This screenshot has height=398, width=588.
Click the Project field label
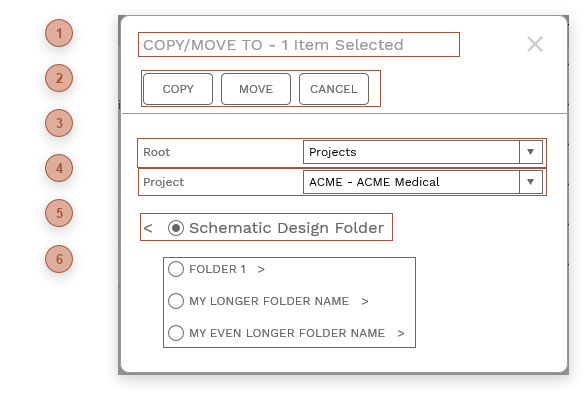164,182
